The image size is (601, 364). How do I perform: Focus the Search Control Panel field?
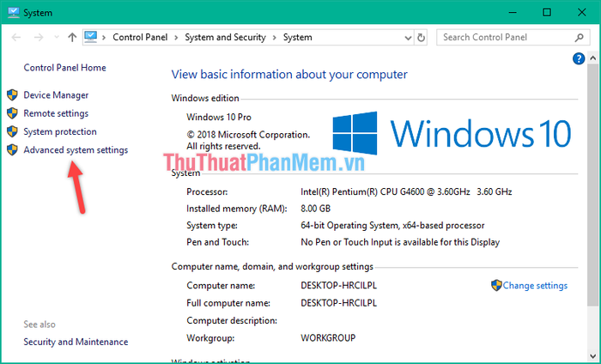pyautogui.click(x=505, y=38)
